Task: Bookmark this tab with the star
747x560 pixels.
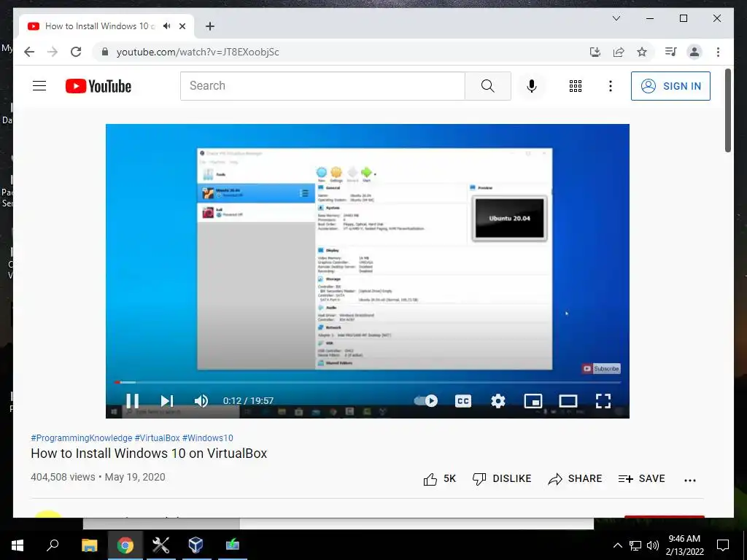Action: coord(642,52)
